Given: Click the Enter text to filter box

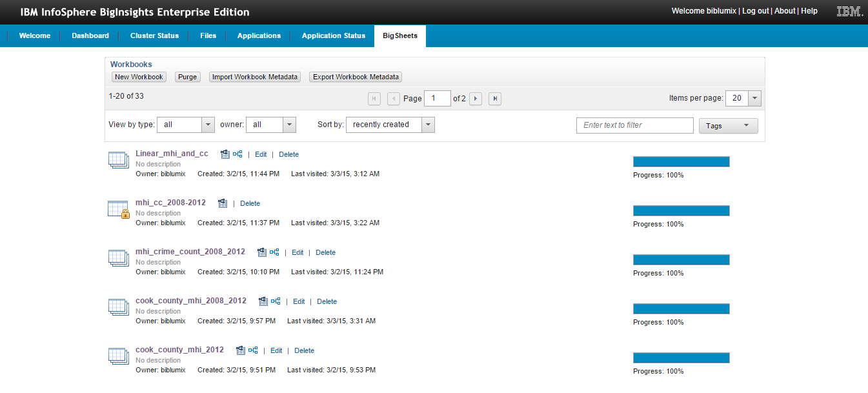Looking at the screenshot, I should pyautogui.click(x=635, y=125).
